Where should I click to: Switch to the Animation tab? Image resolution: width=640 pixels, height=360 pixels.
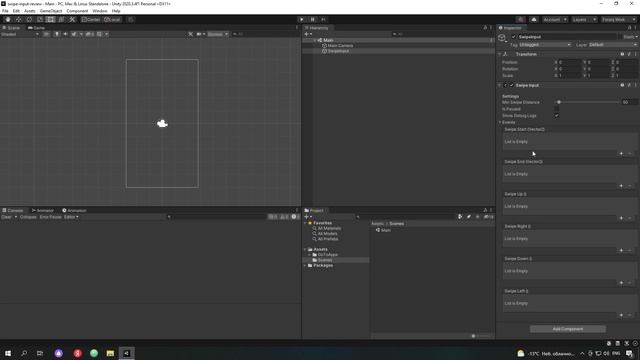pos(74,210)
